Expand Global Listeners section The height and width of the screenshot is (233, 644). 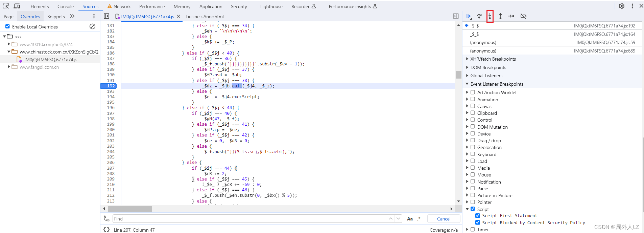coord(467,76)
